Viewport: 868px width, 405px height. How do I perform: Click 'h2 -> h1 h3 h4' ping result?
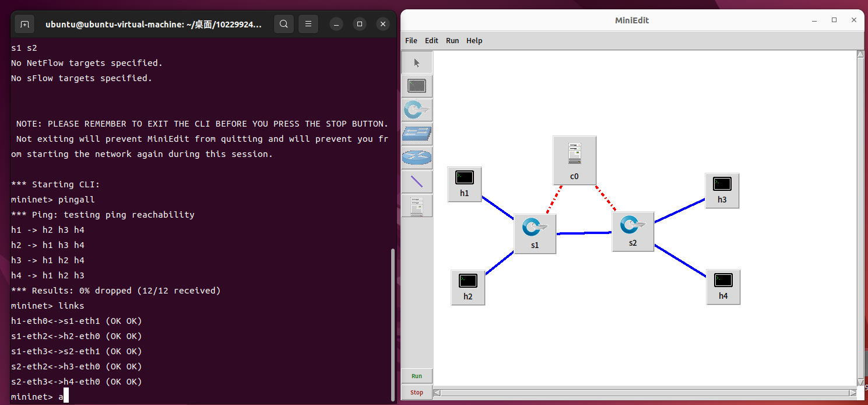[48, 245]
